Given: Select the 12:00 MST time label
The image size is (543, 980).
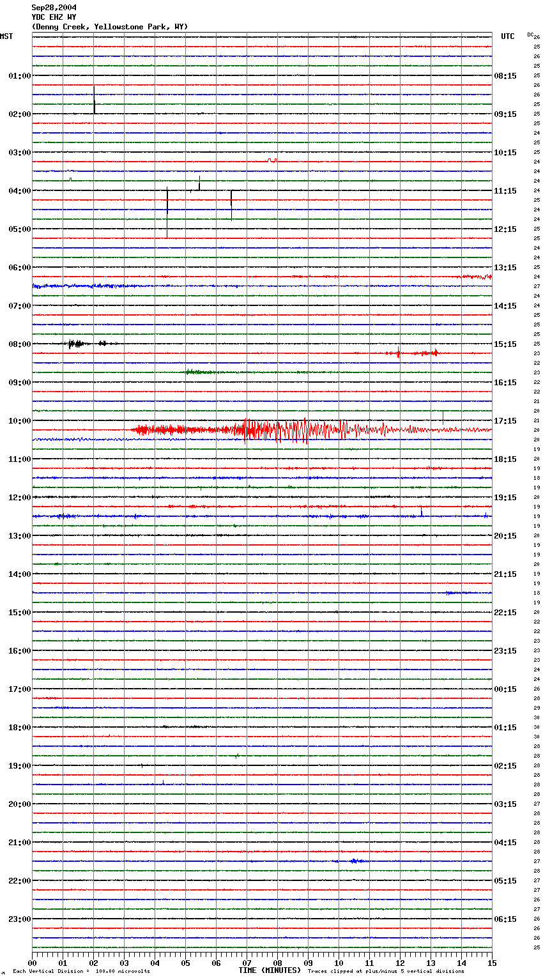Looking at the screenshot, I should [x=20, y=498].
